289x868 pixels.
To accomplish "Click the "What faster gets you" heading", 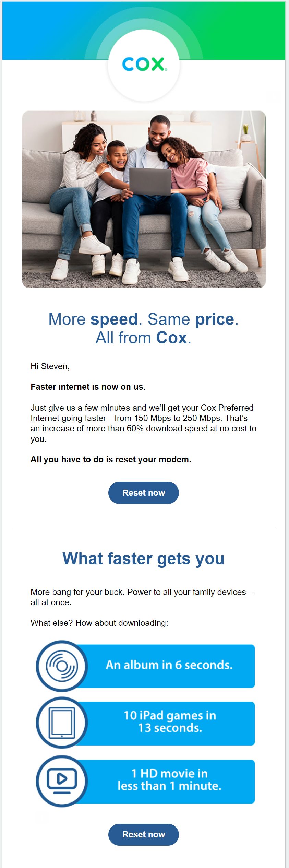I will point(144,559).
